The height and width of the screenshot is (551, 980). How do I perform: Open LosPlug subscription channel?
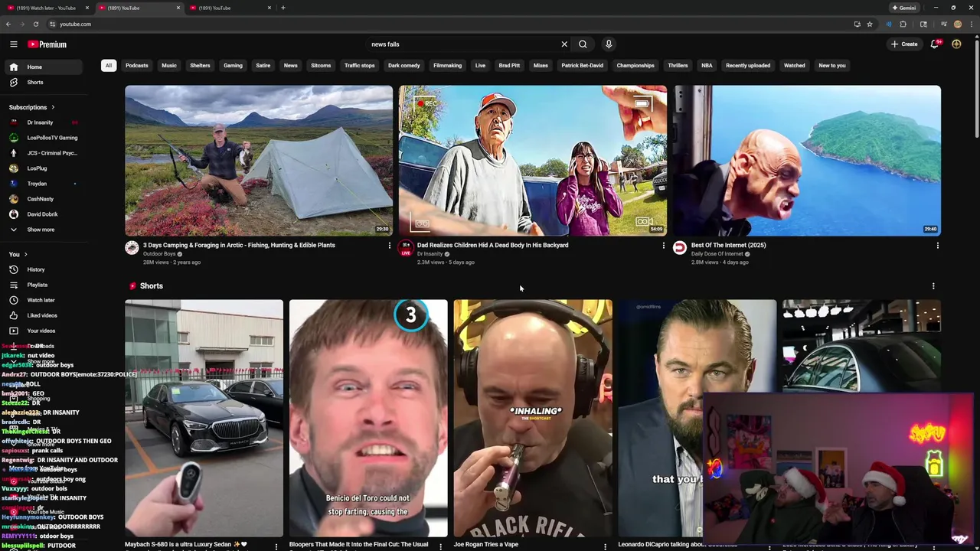(x=44, y=168)
